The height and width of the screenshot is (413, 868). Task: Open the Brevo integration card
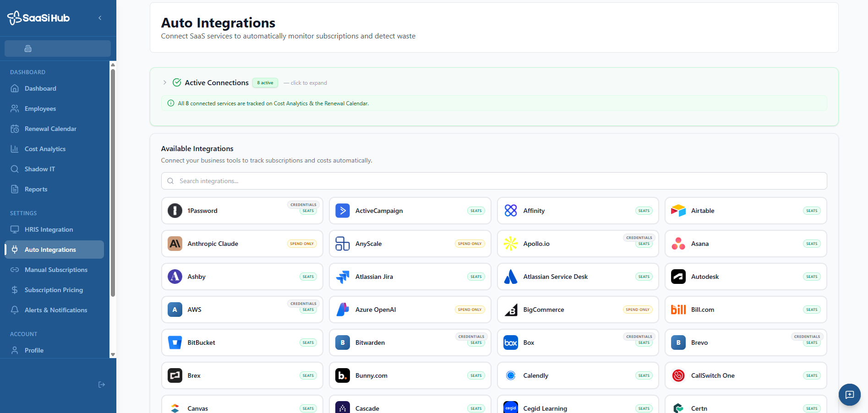[746, 342]
